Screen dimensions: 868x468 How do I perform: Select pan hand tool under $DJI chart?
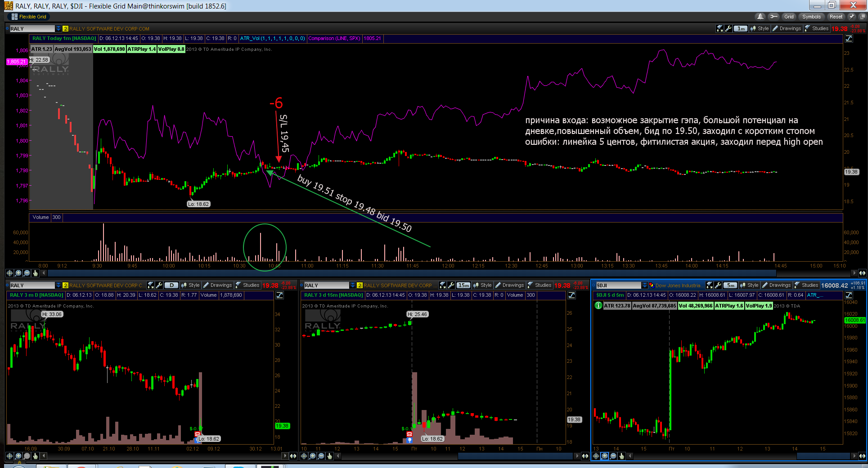point(622,456)
